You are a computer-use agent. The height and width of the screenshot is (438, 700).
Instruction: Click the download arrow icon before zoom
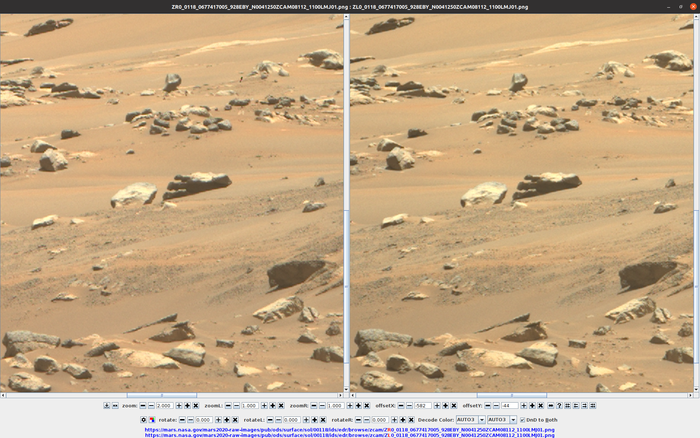point(107,405)
